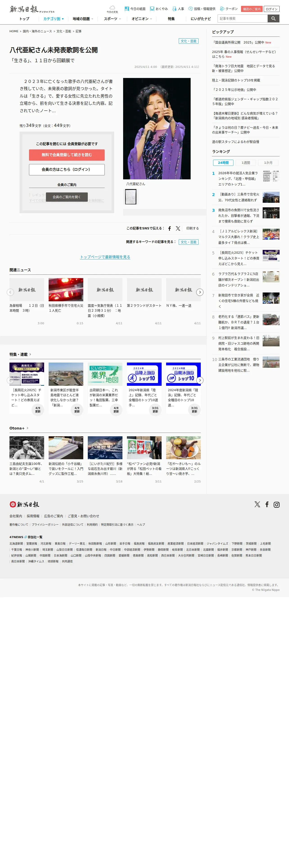Open 今日の紙面 newspaper icon link

point(135,9)
